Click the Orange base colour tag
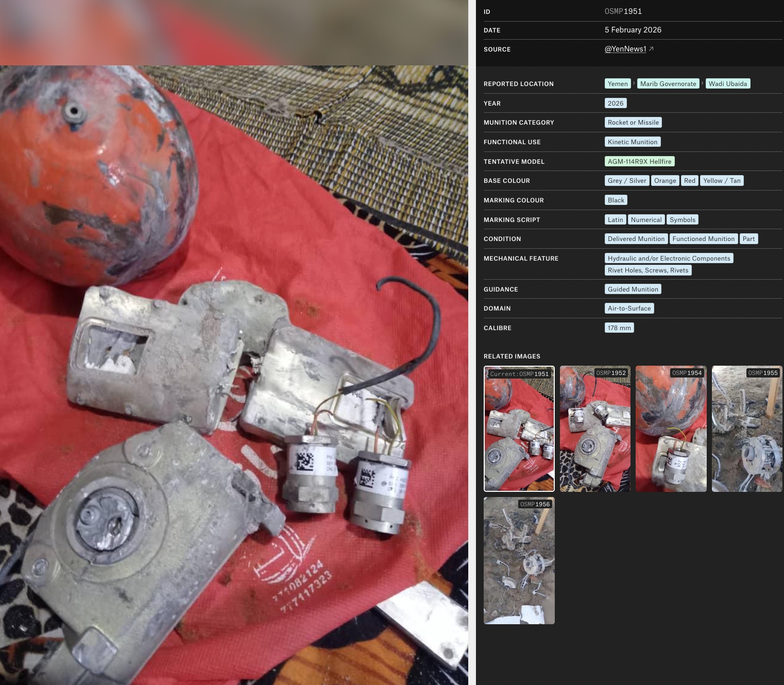The height and width of the screenshot is (685, 784). tap(664, 181)
